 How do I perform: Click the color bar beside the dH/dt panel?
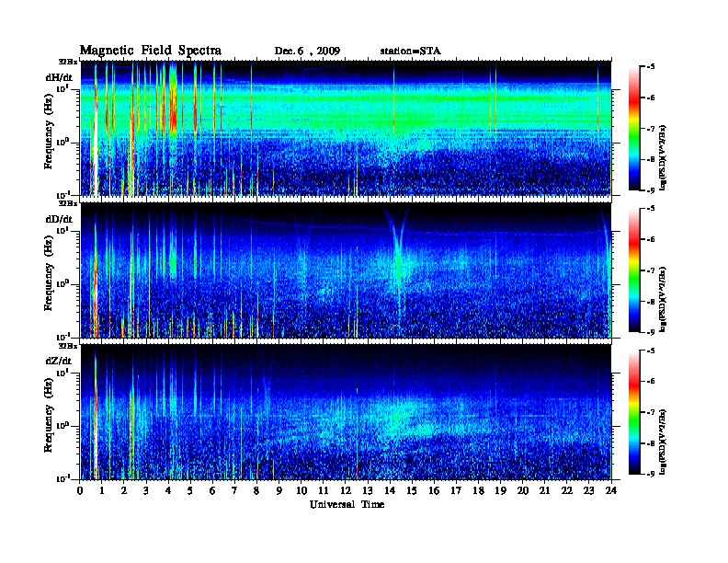click(x=634, y=128)
